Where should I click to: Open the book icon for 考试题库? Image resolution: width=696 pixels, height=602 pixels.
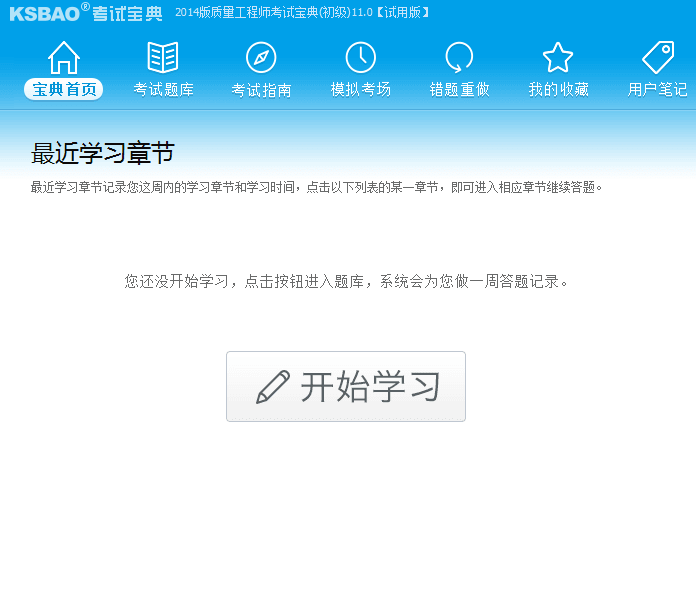tap(163, 57)
